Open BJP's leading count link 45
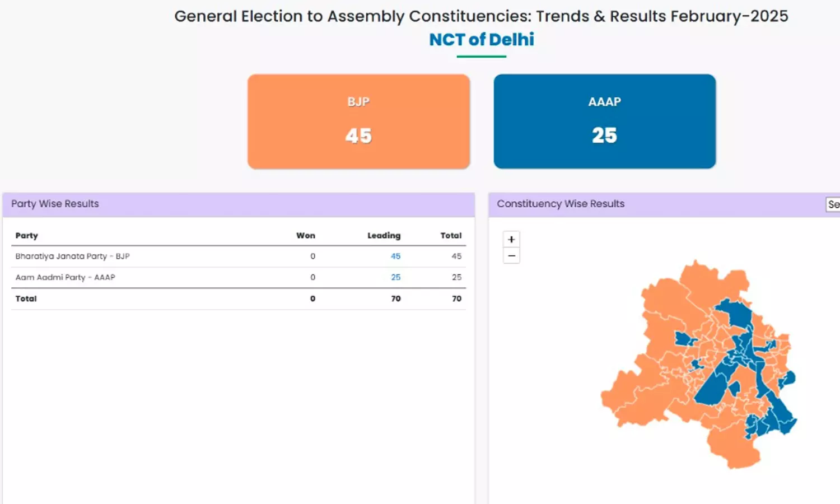The width and height of the screenshot is (840, 504). pos(395,256)
